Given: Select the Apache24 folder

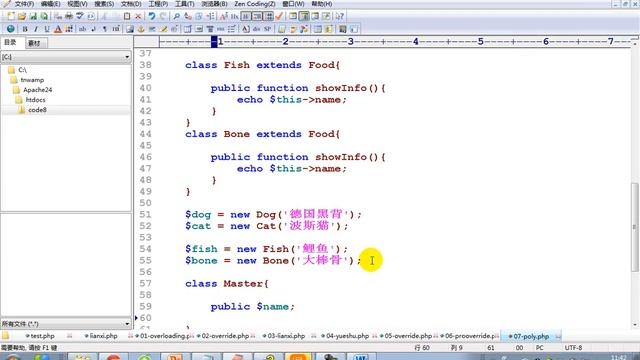Looking at the screenshot, I should [x=33, y=90].
